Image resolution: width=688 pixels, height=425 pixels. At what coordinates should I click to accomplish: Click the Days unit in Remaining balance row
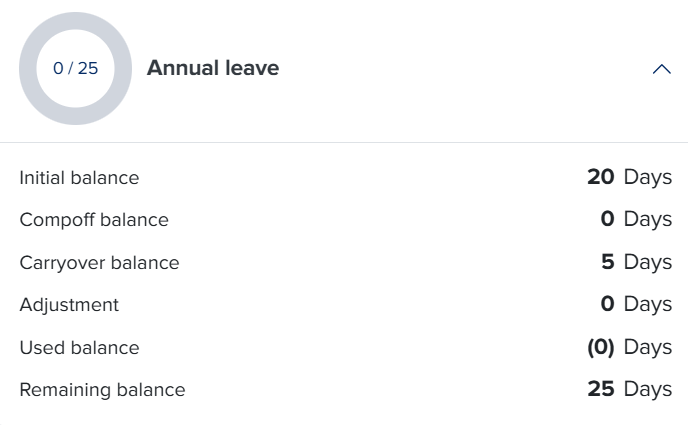(648, 389)
